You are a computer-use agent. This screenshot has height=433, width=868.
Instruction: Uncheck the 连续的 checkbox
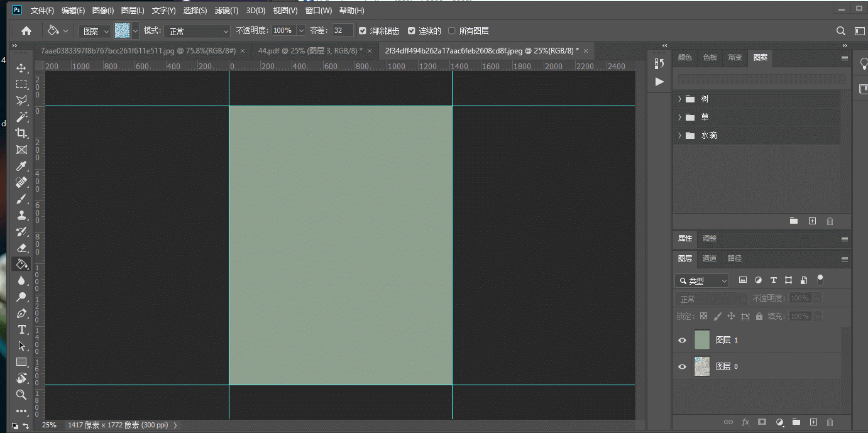[412, 31]
